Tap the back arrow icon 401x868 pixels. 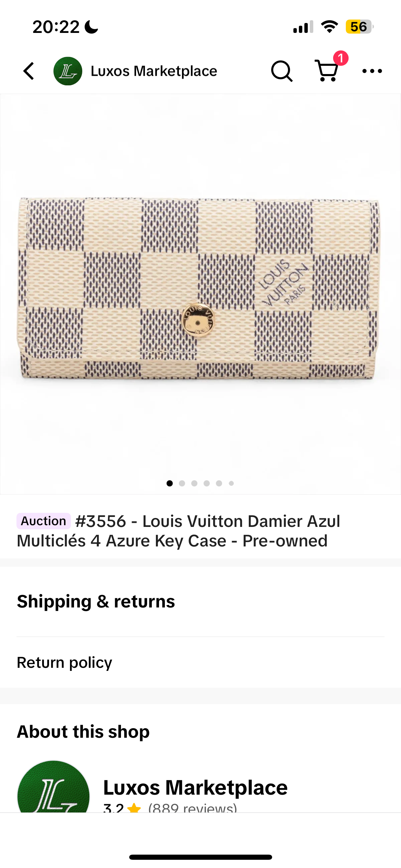29,71
